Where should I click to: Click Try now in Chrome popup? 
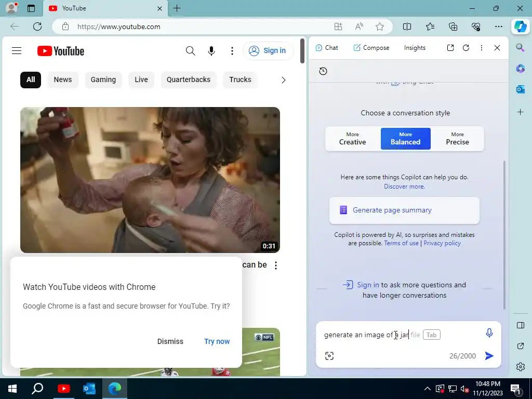(217, 341)
